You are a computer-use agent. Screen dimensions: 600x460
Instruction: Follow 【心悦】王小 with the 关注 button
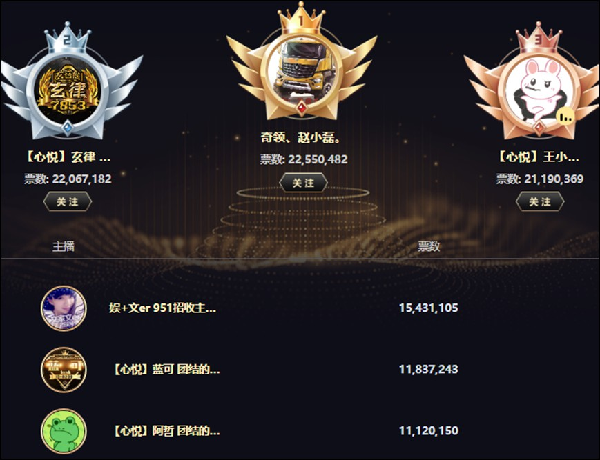click(540, 202)
